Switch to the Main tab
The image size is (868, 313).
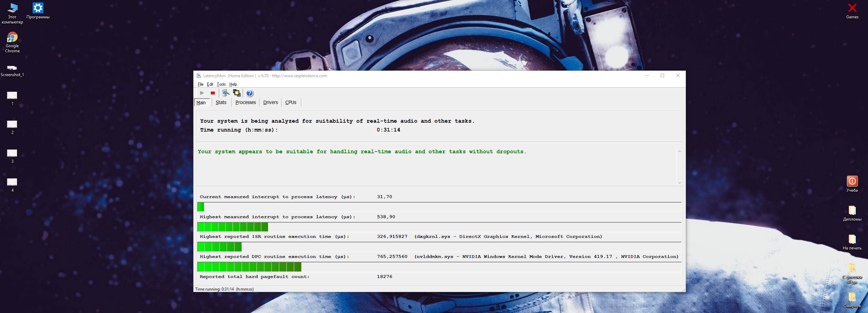201,103
